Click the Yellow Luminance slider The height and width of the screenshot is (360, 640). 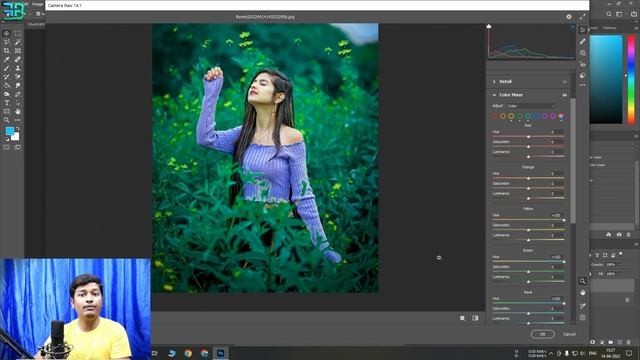528,240
